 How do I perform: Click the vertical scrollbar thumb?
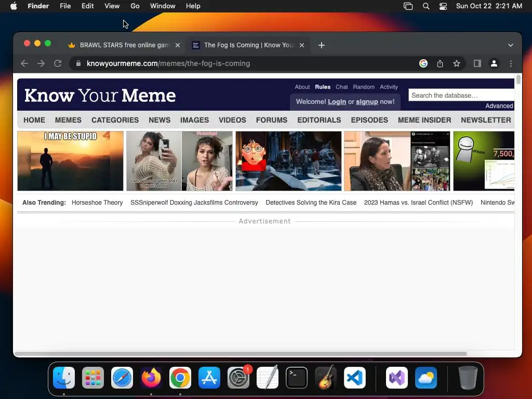coord(518,79)
